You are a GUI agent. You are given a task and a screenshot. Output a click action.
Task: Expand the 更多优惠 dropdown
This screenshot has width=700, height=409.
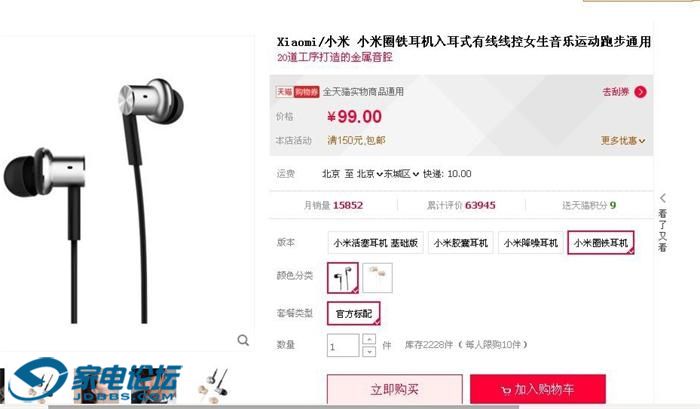623,141
